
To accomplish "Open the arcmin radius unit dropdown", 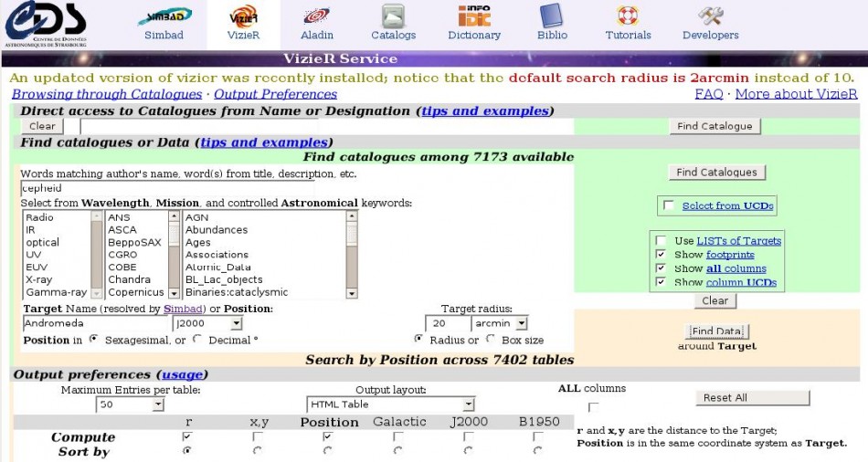I will (499, 323).
